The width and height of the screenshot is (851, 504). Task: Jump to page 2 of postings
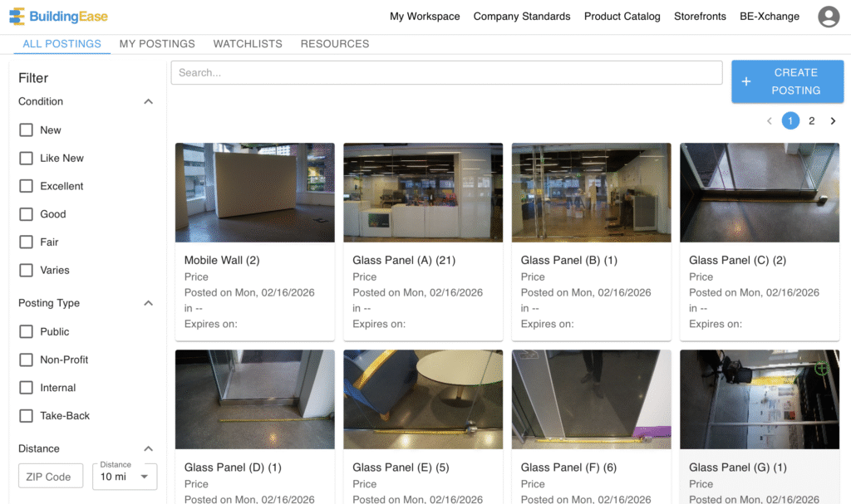pos(811,121)
